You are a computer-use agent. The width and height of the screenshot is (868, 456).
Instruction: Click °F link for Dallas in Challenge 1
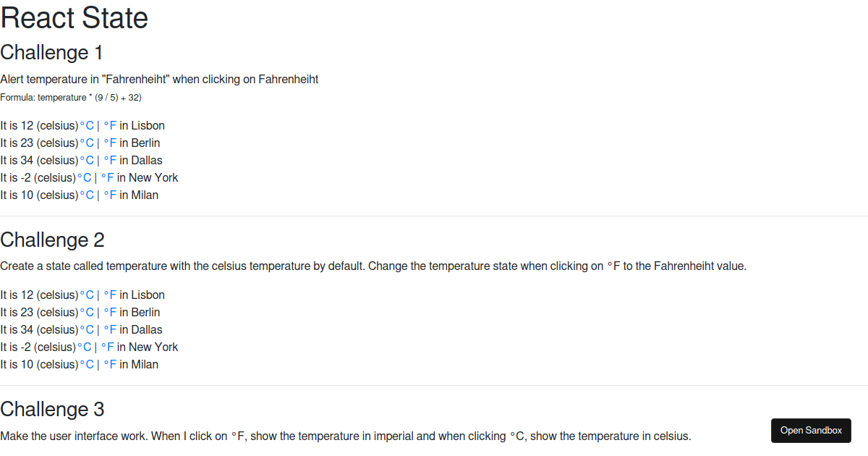(110, 160)
